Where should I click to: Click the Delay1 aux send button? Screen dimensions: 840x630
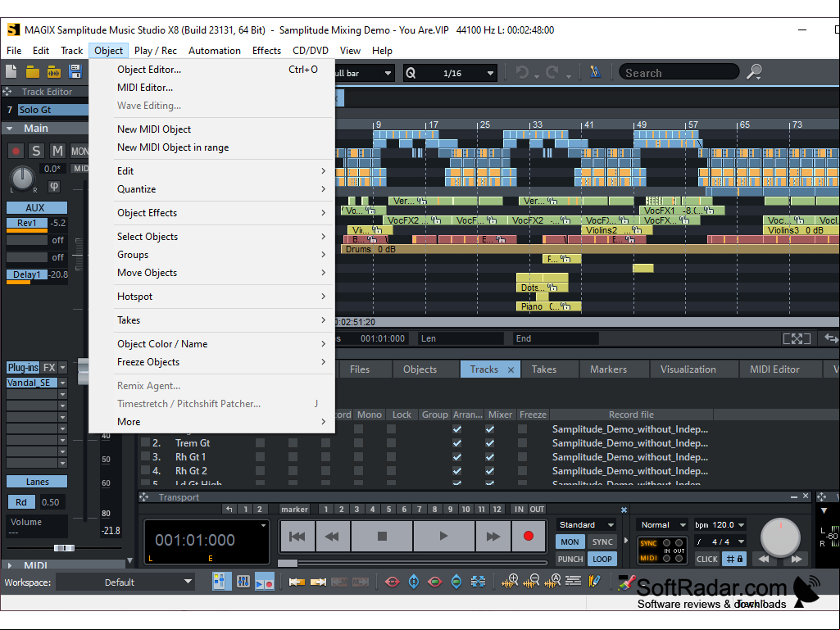[x=27, y=274]
